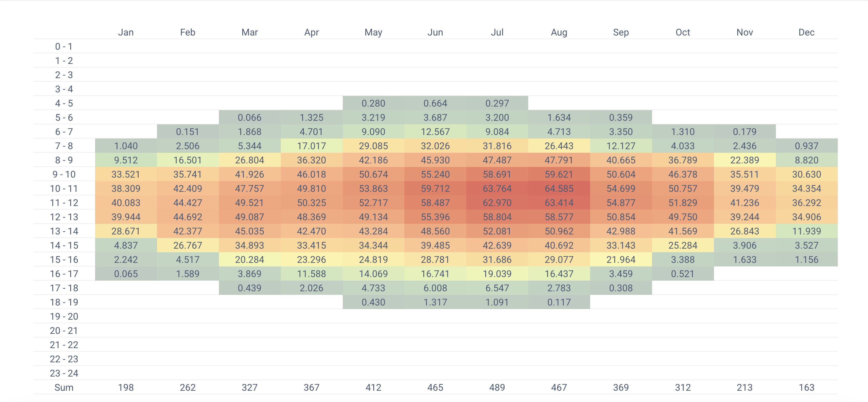Click cell value 0.521 in Oct
Image resolution: width=868 pixels, height=402 pixels.
point(683,274)
